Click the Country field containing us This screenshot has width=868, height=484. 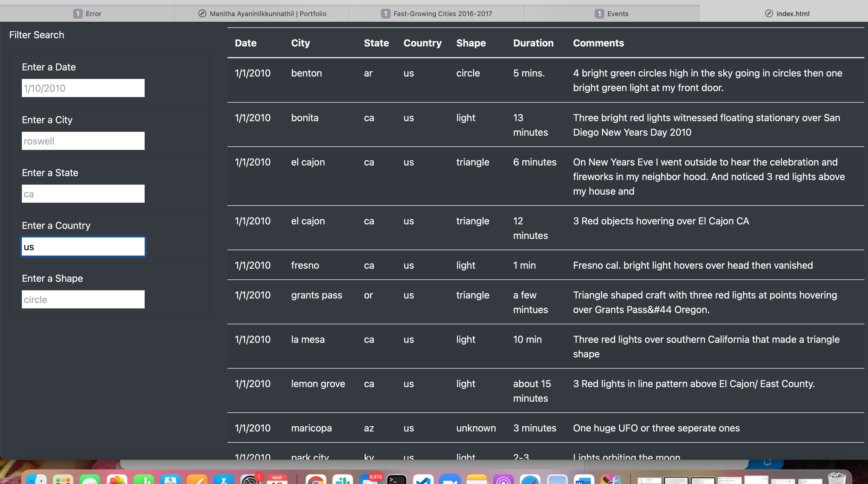tap(83, 246)
